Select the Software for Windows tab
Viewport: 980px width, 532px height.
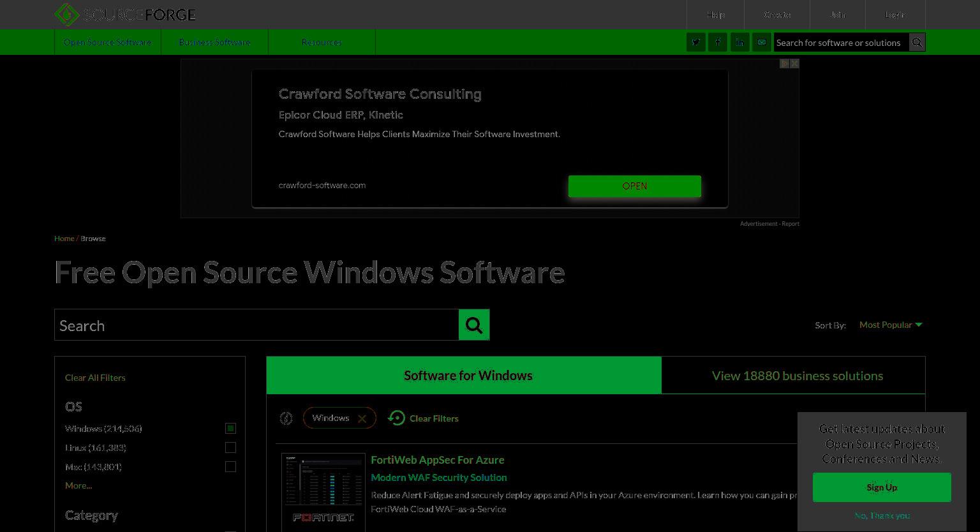pos(464,375)
